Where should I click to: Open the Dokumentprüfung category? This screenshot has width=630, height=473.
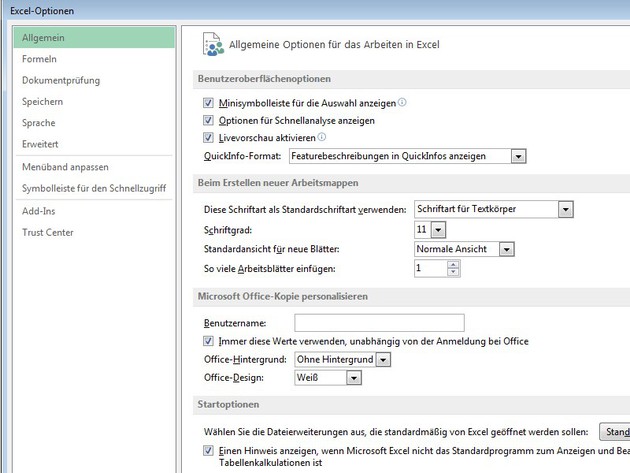click(94, 80)
